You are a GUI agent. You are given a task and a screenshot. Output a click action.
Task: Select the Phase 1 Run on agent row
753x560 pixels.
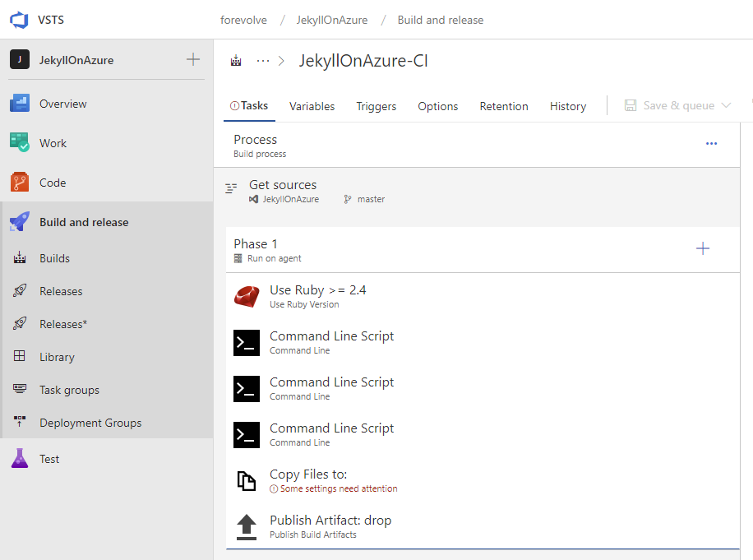point(483,250)
